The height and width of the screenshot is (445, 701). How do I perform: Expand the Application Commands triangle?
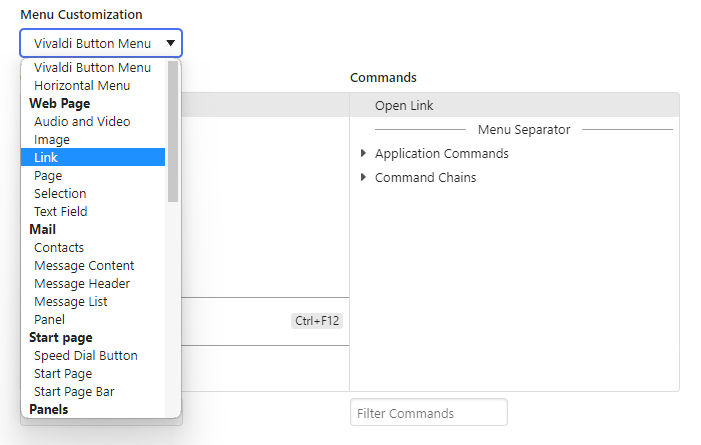[363, 153]
